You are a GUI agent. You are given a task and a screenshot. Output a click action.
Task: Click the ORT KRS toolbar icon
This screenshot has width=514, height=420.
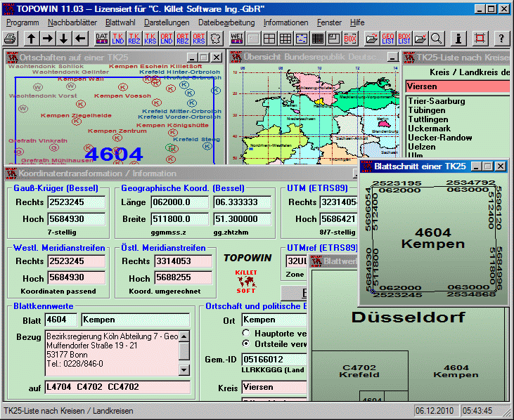(199, 39)
